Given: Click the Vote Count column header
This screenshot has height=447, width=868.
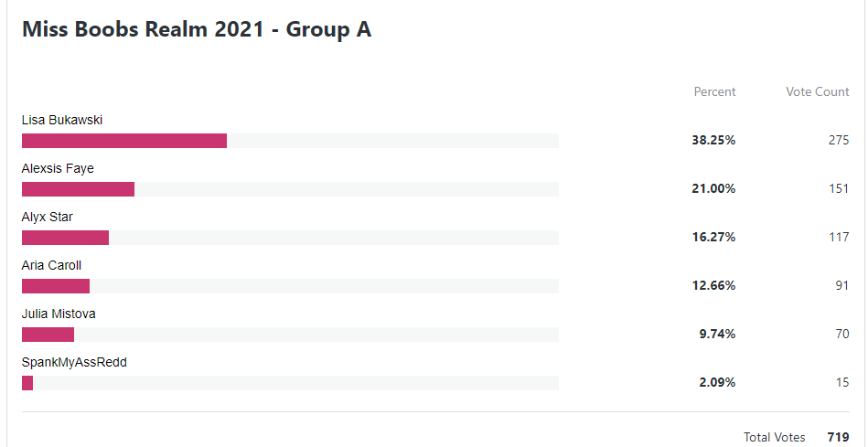Looking at the screenshot, I should click(818, 91).
